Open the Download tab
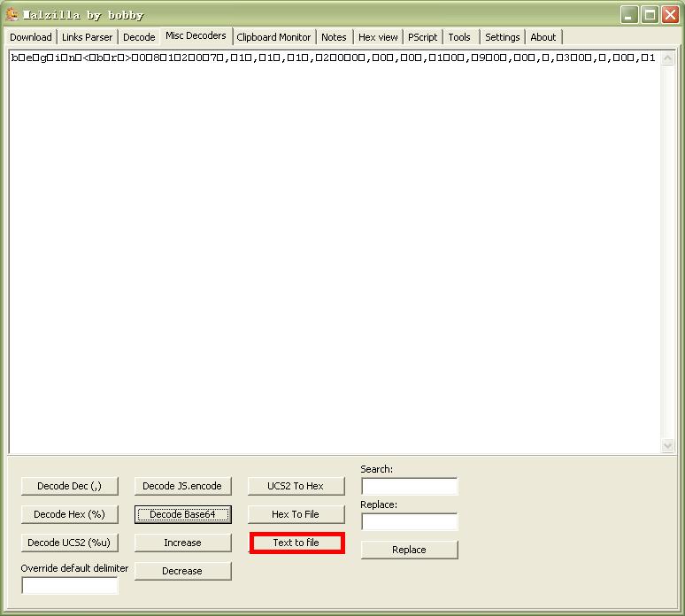685x616 pixels. tap(31, 37)
